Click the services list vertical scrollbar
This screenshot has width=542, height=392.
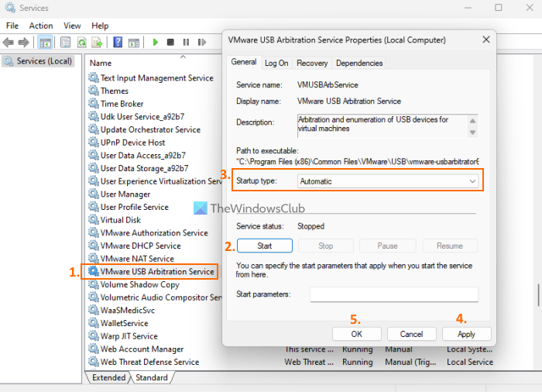point(538,295)
